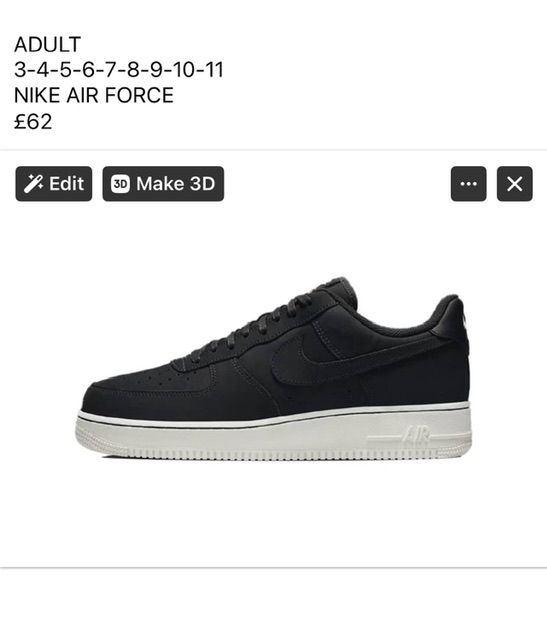This screenshot has height=640, width=547.
Task: Click the Make 3D button
Action: [x=163, y=184]
